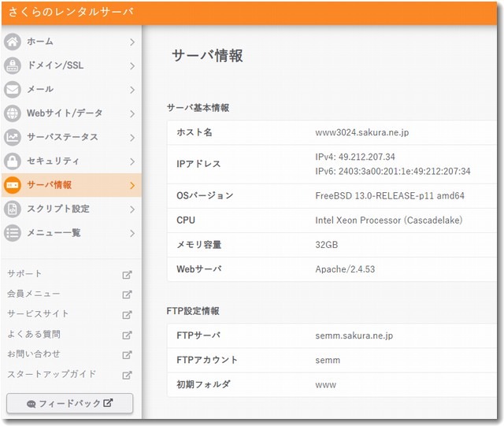Click the OSバージョン row label

tap(205, 195)
